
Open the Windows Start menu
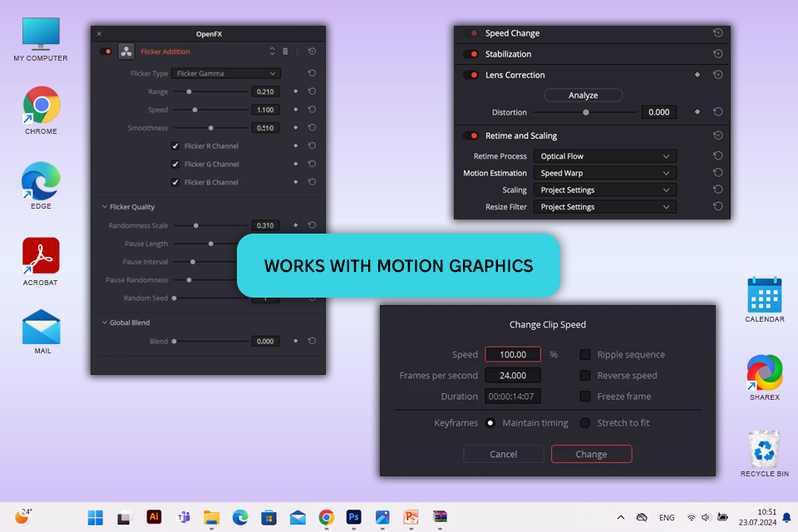click(95, 517)
